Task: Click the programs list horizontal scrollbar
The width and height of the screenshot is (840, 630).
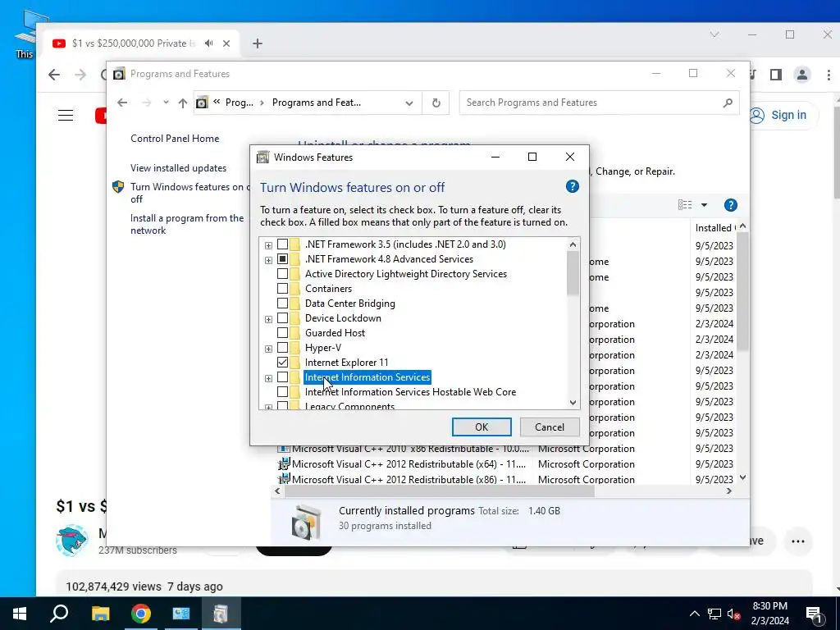Action: pyautogui.click(x=440, y=491)
